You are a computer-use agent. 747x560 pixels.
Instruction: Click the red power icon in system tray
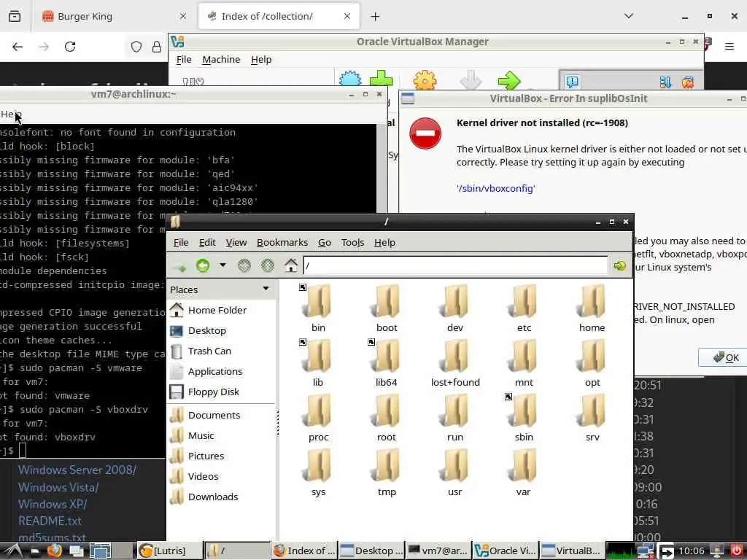coord(737,551)
